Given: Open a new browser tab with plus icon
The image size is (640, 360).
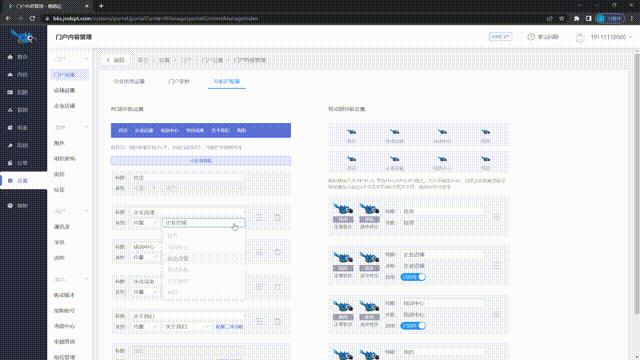Looking at the screenshot, I should (x=101, y=6).
